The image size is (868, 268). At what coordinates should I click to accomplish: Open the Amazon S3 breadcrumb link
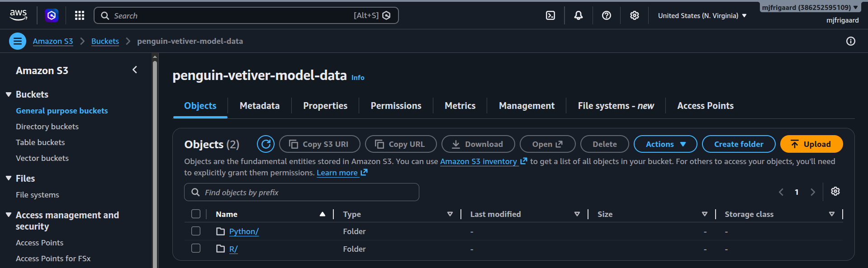[x=53, y=41]
